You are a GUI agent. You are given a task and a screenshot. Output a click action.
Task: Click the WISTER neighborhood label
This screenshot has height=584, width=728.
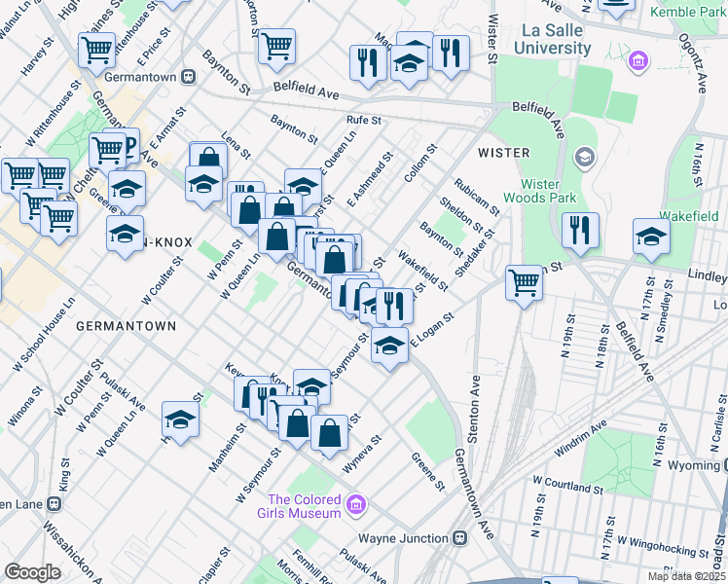504,153
